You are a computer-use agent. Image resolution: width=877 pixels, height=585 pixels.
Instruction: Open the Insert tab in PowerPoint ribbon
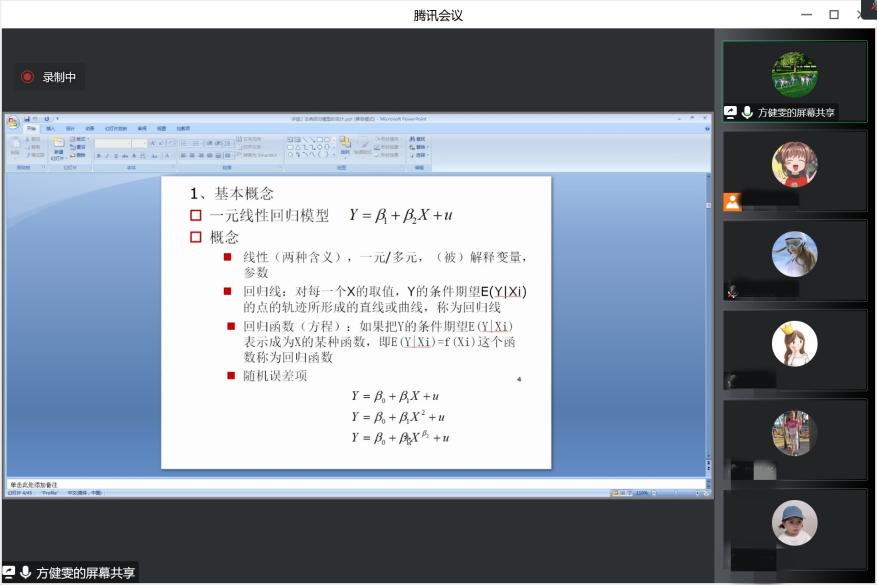pos(50,129)
